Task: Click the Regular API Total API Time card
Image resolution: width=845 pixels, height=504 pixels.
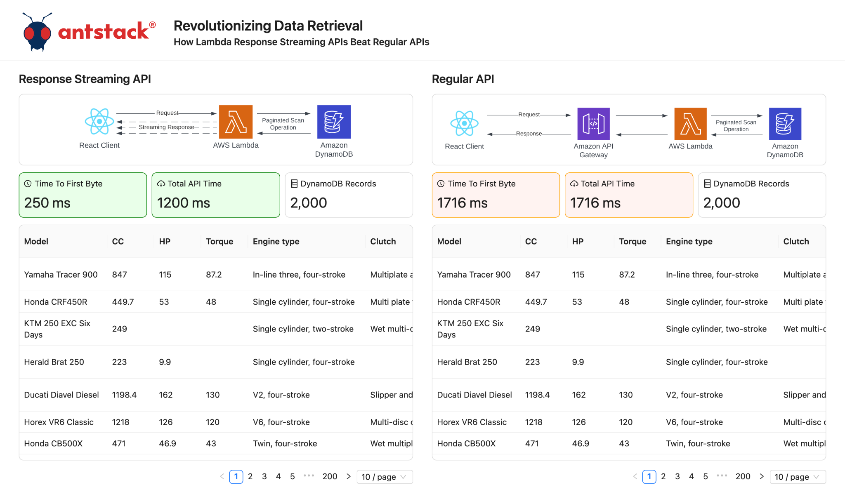Action: pyautogui.click(x=629, y=195)
